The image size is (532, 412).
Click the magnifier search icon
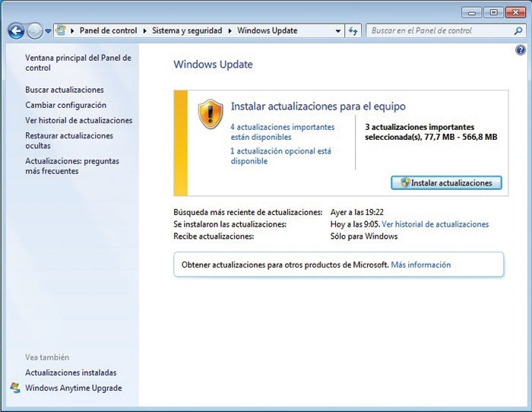(518, 31)
